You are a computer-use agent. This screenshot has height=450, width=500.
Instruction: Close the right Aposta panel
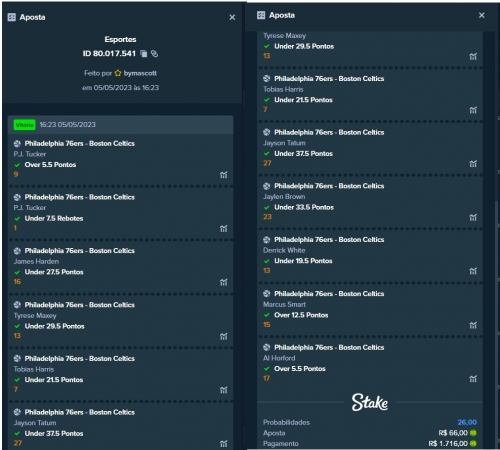pyautogui.click(x=482, y=15)
